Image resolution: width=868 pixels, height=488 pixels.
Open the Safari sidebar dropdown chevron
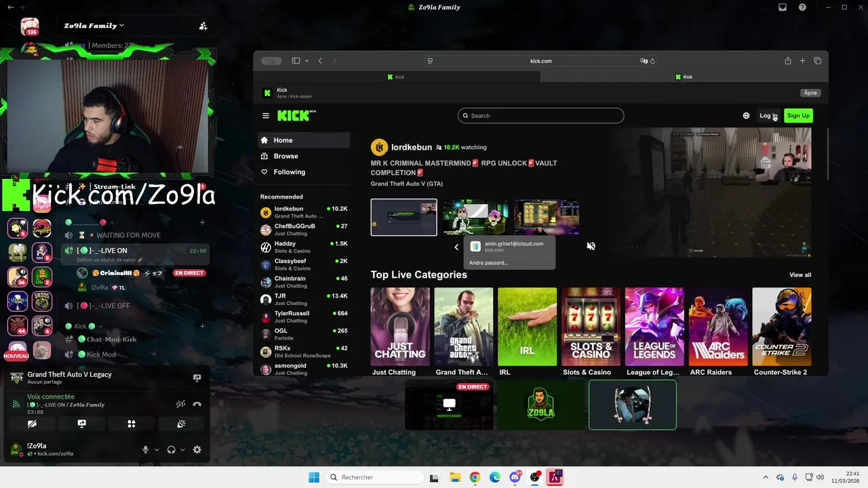307,61
